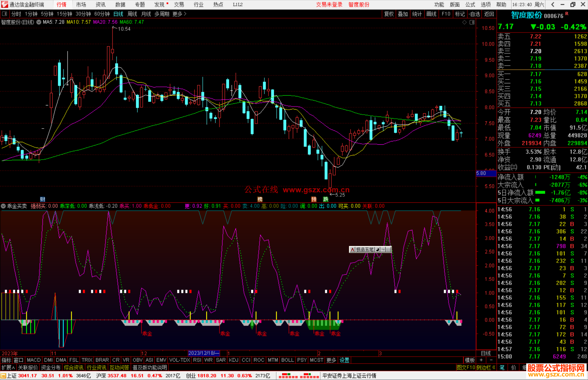This screenshot has width=588, height=380.
Task: Click the back arrow in title bar
Action: pos(553,4)
